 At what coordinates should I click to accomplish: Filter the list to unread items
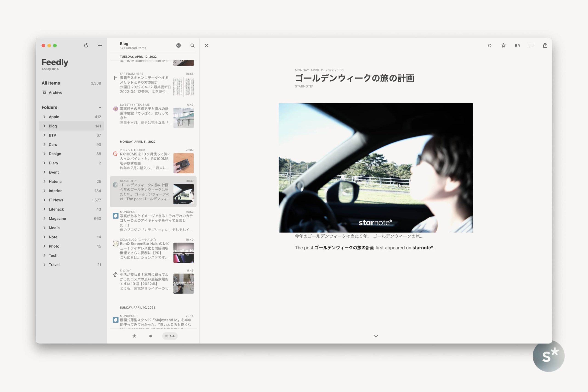[x=150, y=336]
